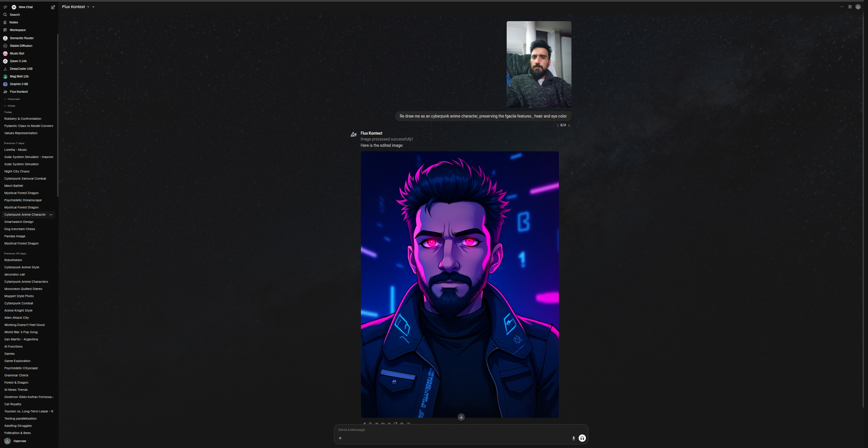
Task: Collapse the Chats section
Action: point(11,106)
